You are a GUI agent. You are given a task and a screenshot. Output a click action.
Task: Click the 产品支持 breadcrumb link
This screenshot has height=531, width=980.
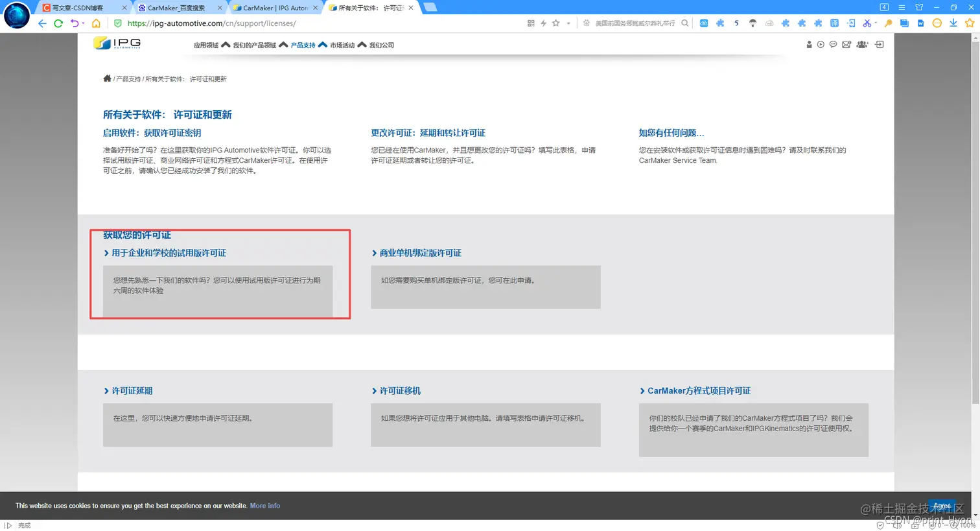pyautogui.click(x=128, y=79)
